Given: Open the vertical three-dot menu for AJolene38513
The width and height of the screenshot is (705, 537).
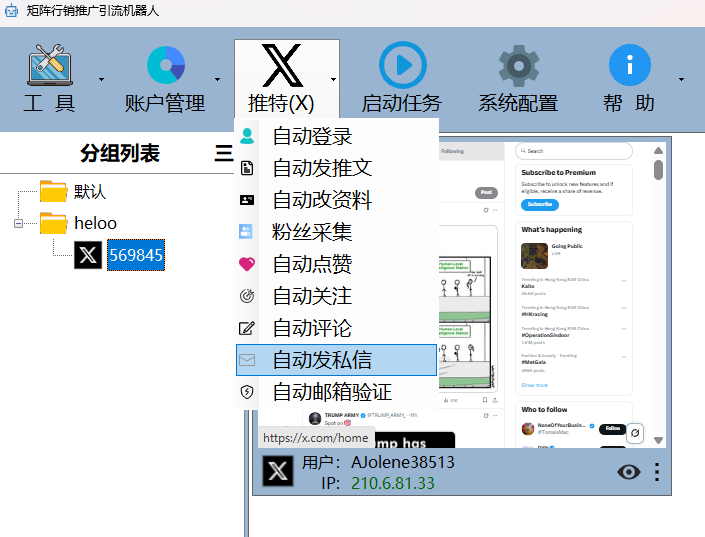Looking at the screenshot, I should pos(657,472).
